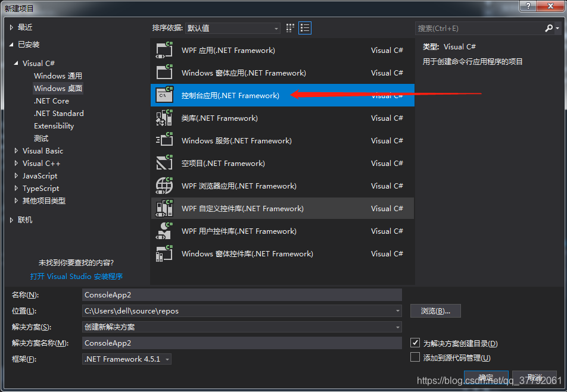
Task: Select Windows 服务(.NET Framework) template name
Action: click(x=236, y=140)
